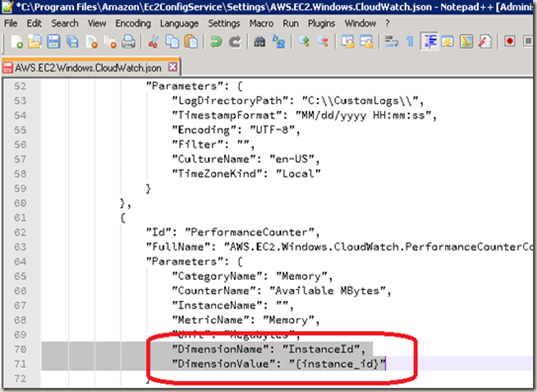This screenshot has height=392, width=537.
Task: Click the "{instance_id}" DimensionValue text
Action: [337, 364]
